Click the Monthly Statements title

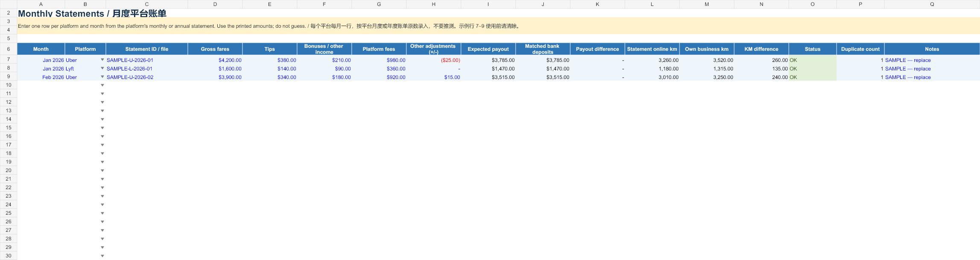click(92, 13)
